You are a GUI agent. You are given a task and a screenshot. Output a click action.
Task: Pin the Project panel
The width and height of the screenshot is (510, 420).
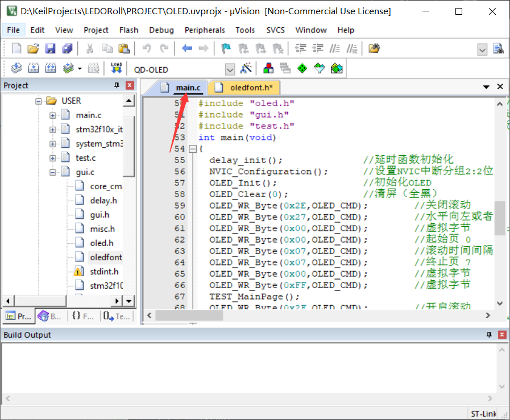pos(117,85)
